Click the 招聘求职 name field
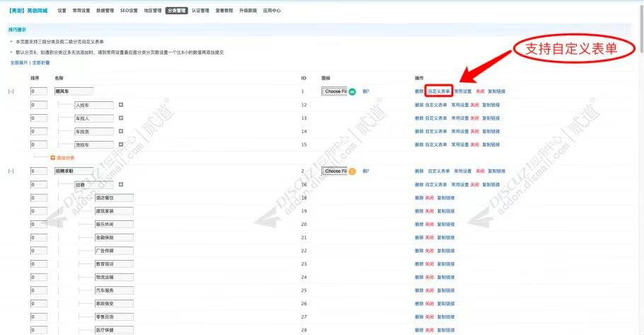The height and width of the screenshot is (335, 644). 74,171
